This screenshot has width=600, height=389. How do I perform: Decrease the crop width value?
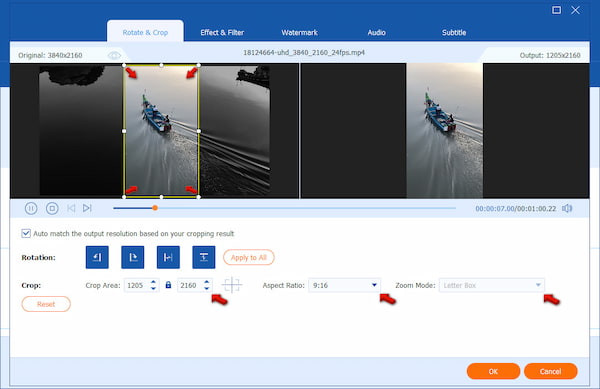tap(153, 288)
